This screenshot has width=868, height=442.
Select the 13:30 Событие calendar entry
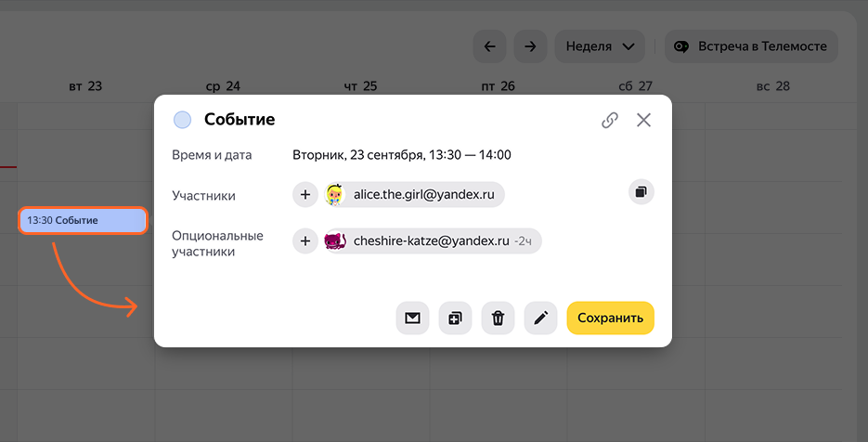coord(83,220)
